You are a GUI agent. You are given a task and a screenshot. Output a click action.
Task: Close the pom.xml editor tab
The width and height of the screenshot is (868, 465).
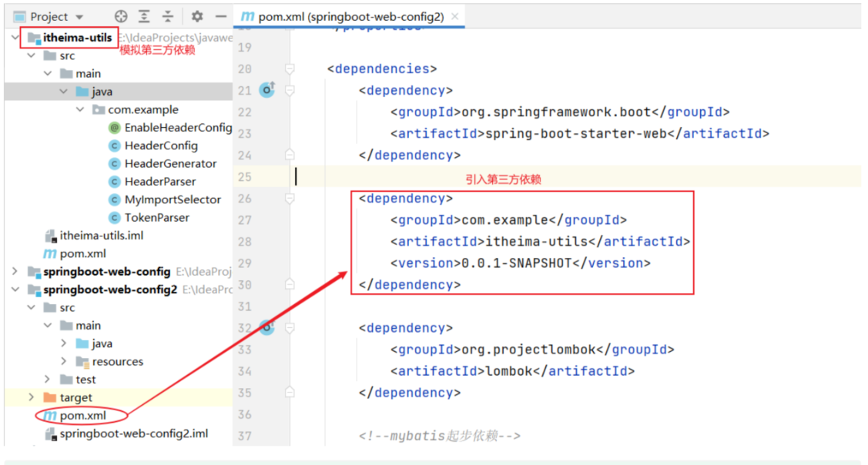tap(455, 16)
